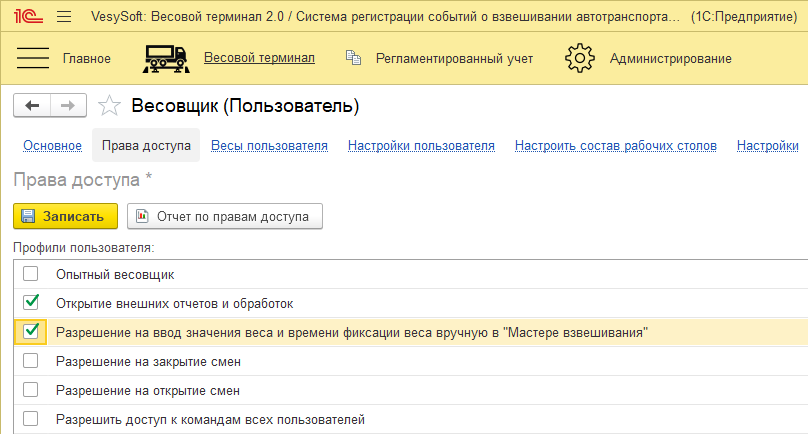This screenshot has width=808, height=434.
Task: Enable the Опытный весовщик profile checkbox
Action: 31,274
